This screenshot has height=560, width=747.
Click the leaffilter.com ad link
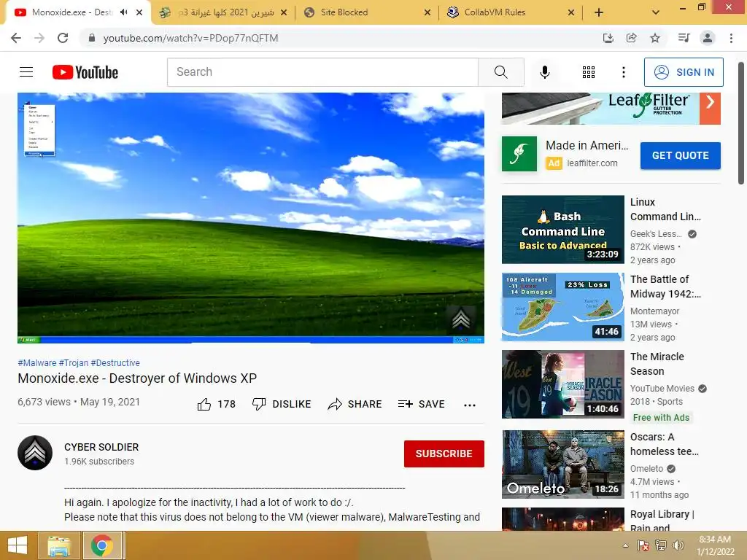pyautogui.click(x=592, y=163)
